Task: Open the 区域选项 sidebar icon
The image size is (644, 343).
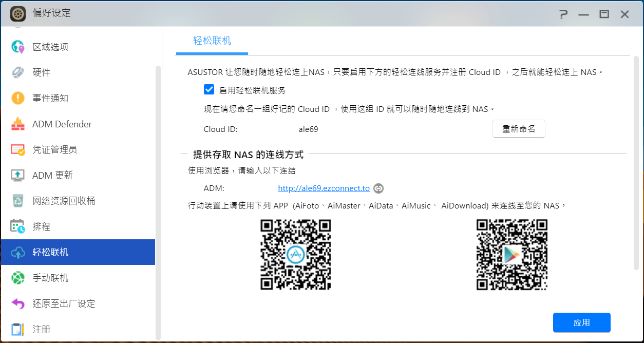Action: (x=17, y=46)
